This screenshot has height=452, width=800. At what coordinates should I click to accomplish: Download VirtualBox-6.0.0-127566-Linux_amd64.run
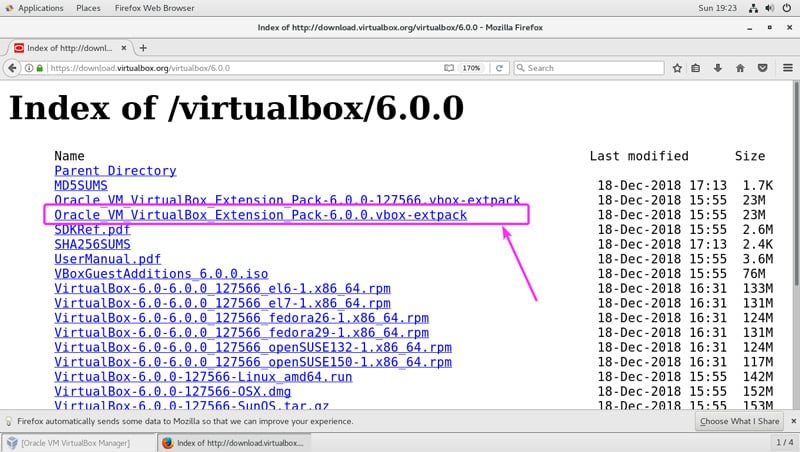point(203,378)
